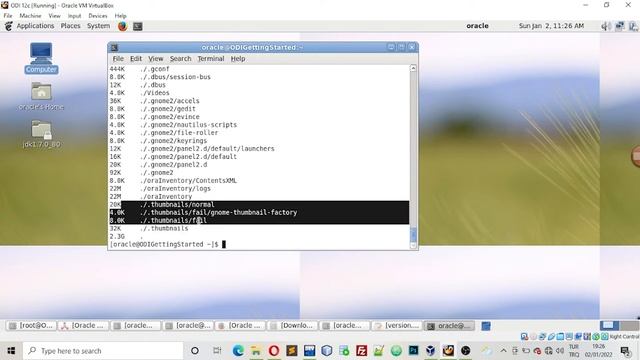
Task: Click Windows Start button
Action: coord(11,351)
